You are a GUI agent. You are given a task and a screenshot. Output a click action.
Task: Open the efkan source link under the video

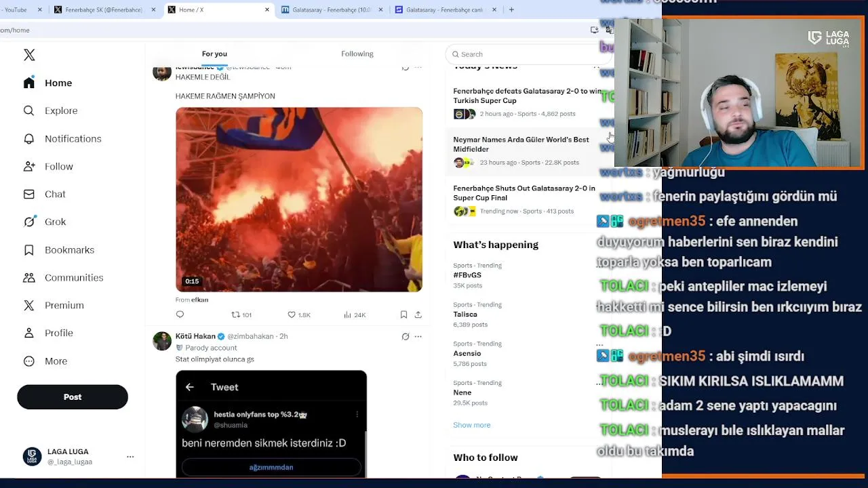200,300
